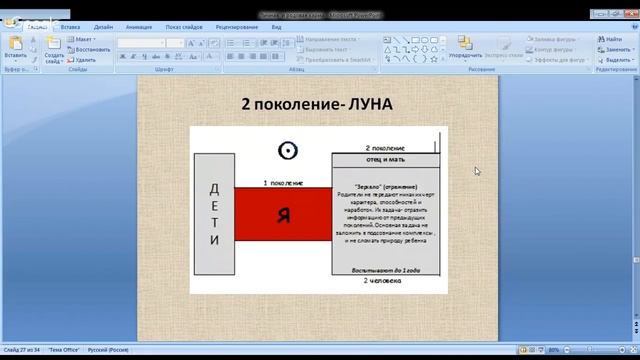
Task: Justify the text
Action: point(264,57)
